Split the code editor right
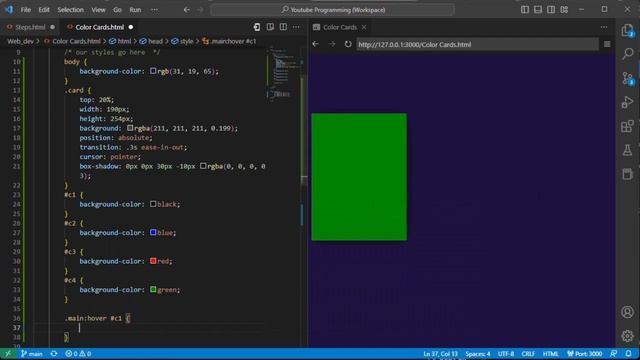 click(283, 27)
